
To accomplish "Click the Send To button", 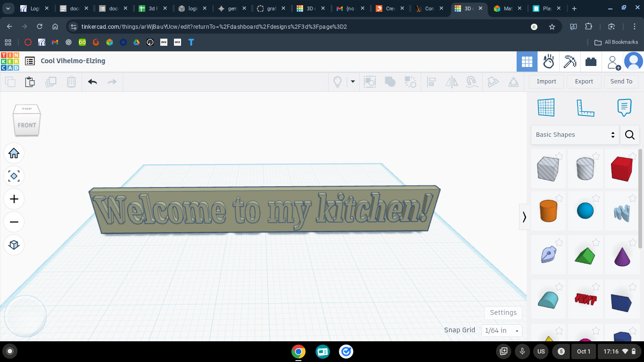I will pyautogui.click(x=621, y=82).
